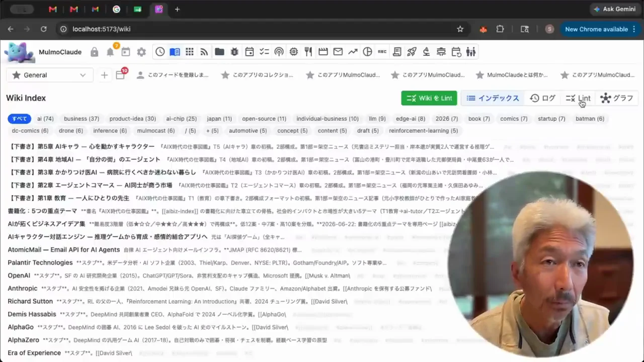This screenshot has height=362, width=644.
Task: Click the mail envelope icon in toolbar
Action: (x=338, y=52)
